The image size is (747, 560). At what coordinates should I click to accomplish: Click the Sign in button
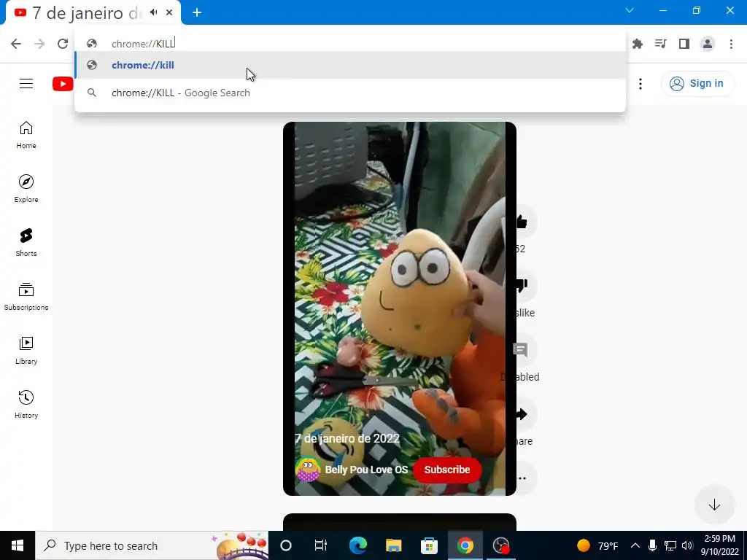click(697, 83)
